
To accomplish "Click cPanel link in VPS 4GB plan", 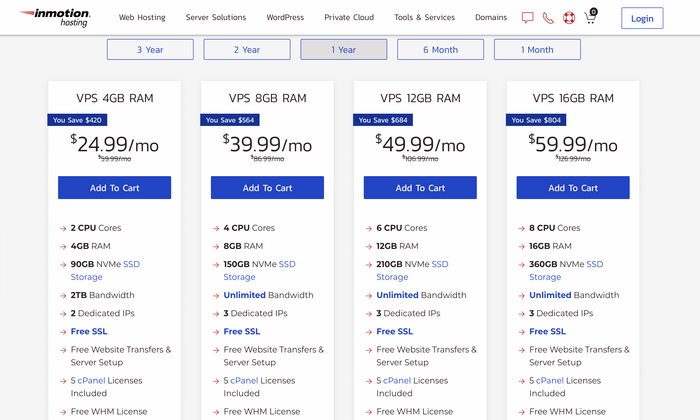I will pos(92,381).
